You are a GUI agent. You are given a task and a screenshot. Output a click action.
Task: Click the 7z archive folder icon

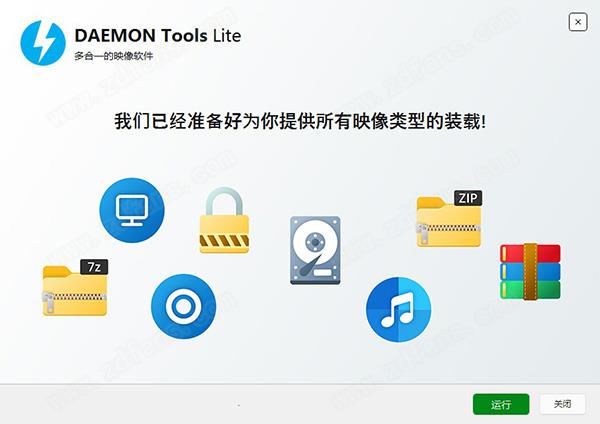pos(75,288)
